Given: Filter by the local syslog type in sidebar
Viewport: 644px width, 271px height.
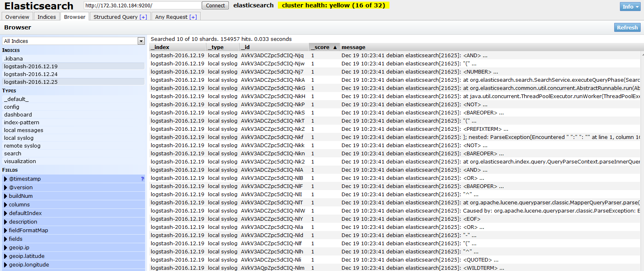Looking at the screenshot, I should pos(74,138).
